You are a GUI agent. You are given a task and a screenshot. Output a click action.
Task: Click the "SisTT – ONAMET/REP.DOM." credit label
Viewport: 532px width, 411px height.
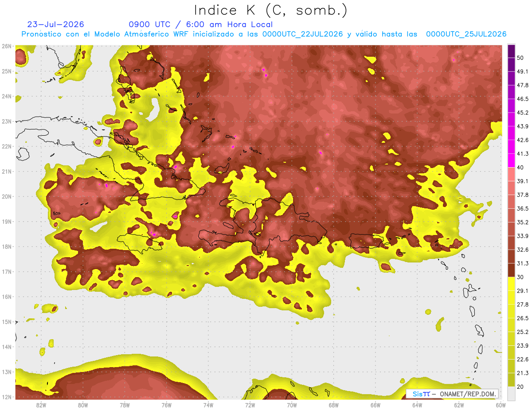click(453, 394)
